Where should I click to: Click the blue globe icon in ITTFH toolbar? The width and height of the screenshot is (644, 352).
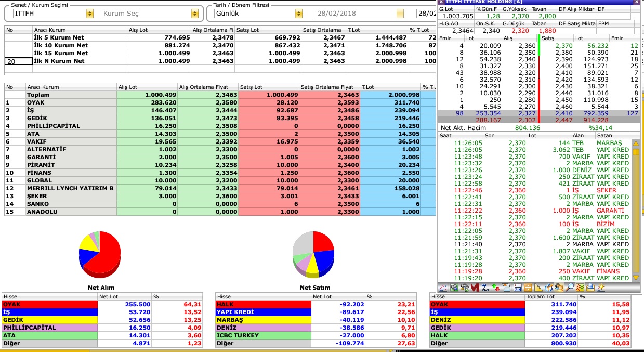(549, 287)
